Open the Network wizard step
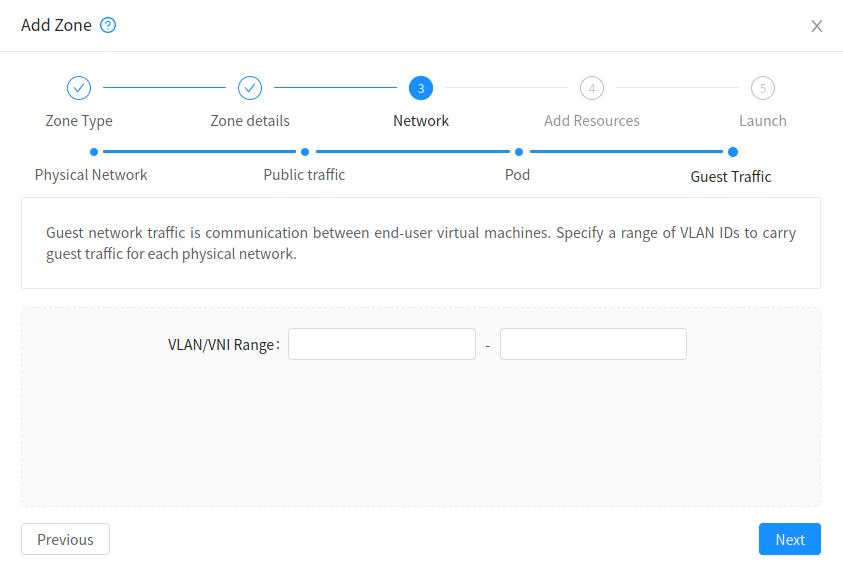This screenshot has height=578, width=843. (420, 120)
